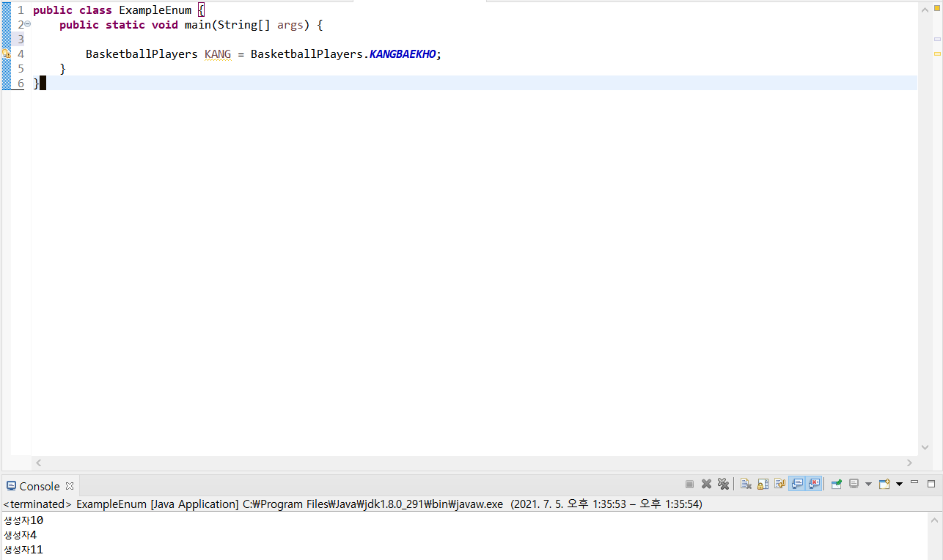
Task: Remove the launch with the single X icon
Action: click(x=707, y=484)
